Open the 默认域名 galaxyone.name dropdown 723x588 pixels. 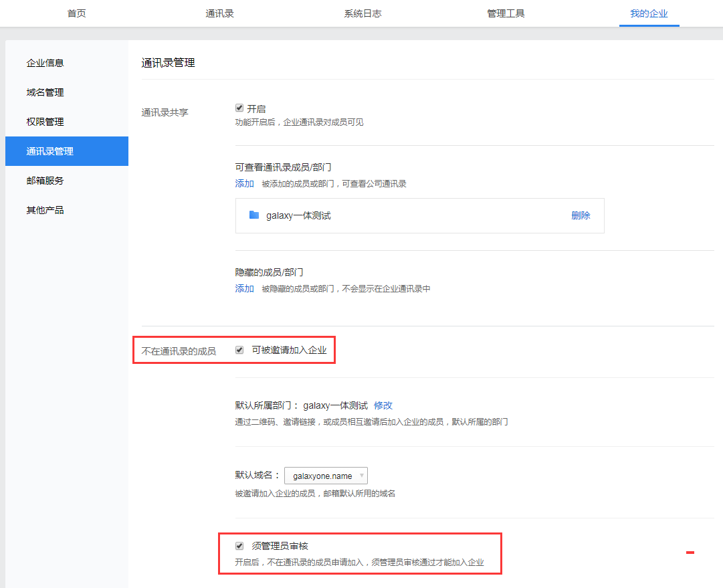point(326,475)
